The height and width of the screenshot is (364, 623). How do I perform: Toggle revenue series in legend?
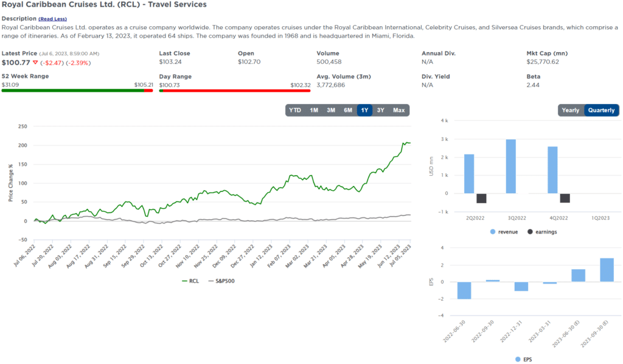pos(504,232)
